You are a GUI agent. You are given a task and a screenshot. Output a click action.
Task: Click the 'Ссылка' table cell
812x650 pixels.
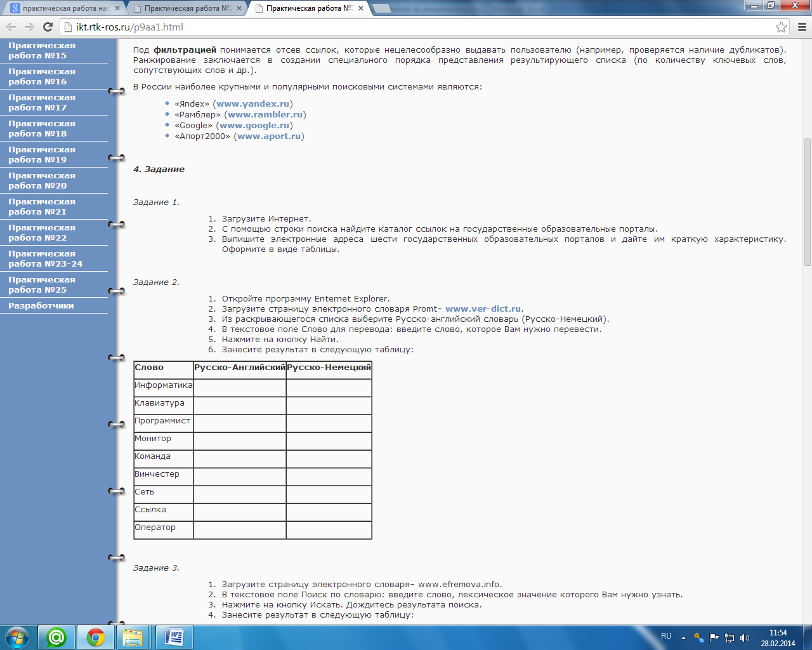pos(164,512)
